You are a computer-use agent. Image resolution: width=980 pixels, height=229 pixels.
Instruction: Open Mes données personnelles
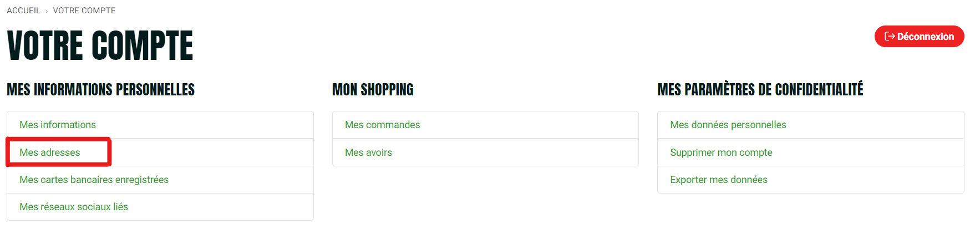tap(728, 125)
